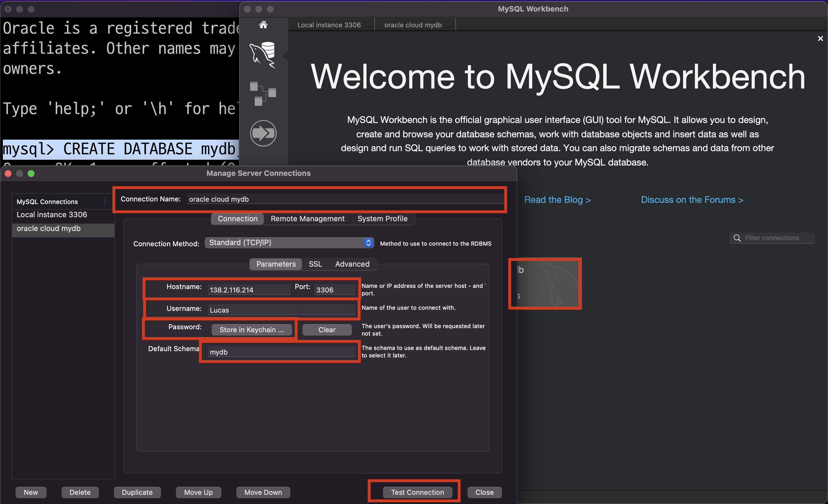
Task: Duplicate the selected connection
Action: pos(137,492)
